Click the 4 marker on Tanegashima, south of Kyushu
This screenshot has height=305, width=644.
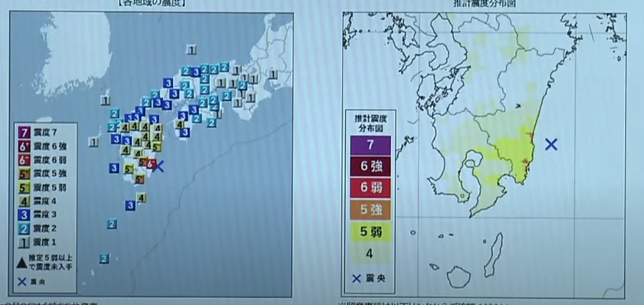pyautogui.click(x=141, y=198)
